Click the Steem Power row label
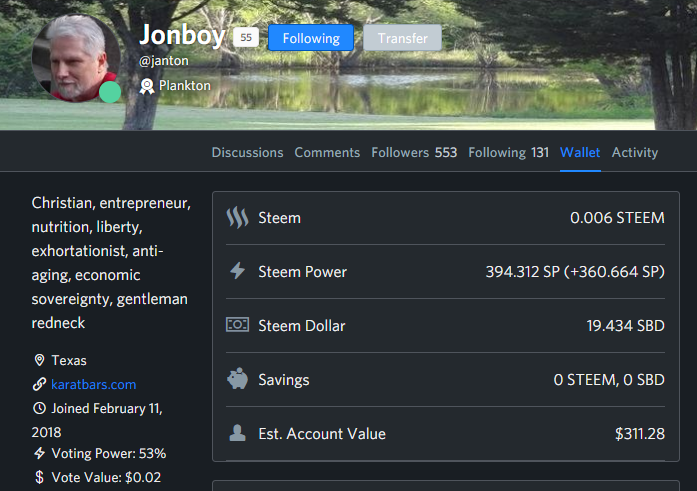 click(302, 272)
